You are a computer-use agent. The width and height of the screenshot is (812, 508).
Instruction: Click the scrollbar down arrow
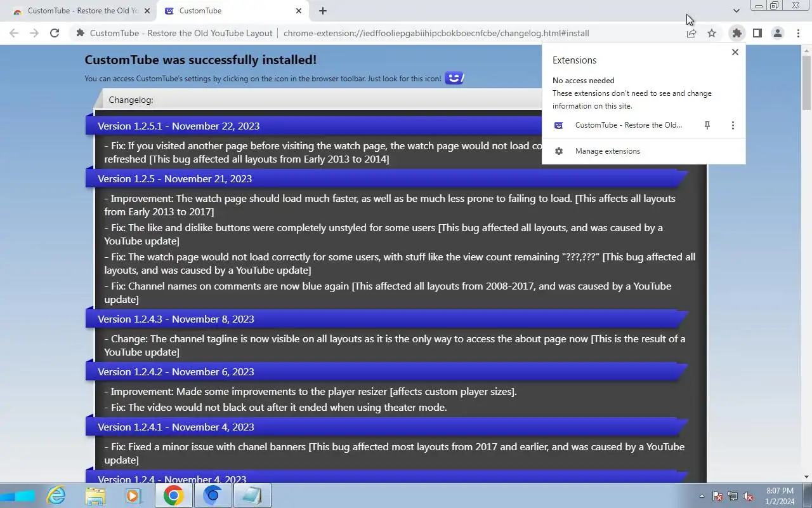pyautogui.click(x=806, y=477)
